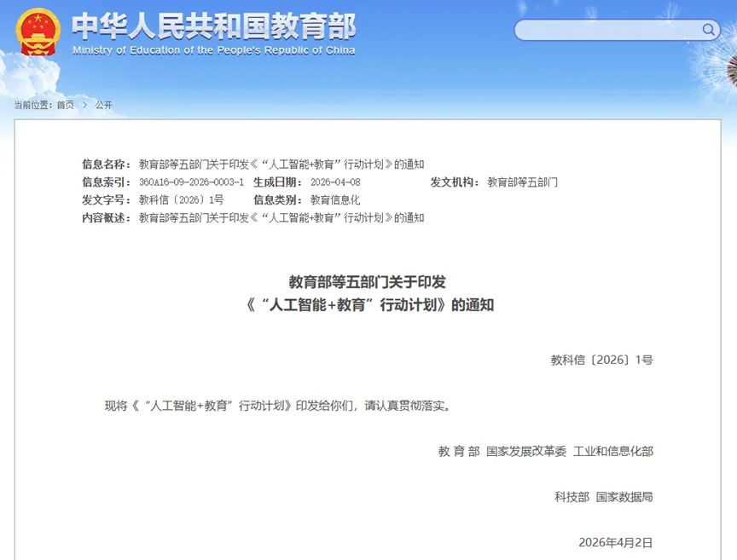Click the 信息类别 field label
The height and width of the screenshot is (560, 737).
coord(277,200)
